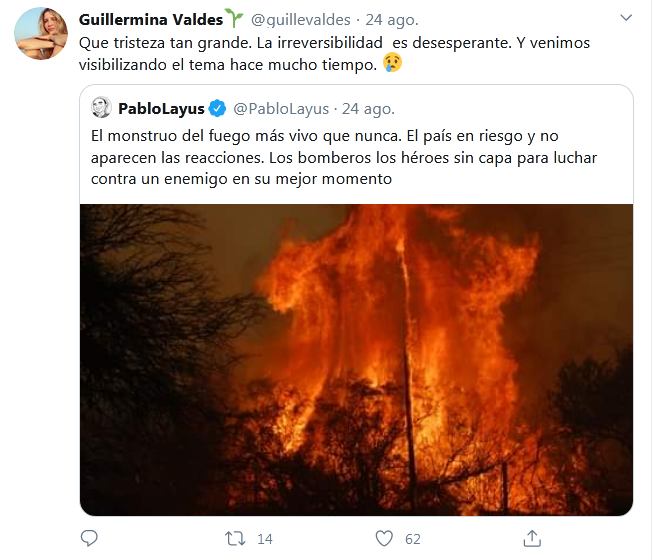Open PabloLayus small profile avatar
Screen dimensions: 653x560
click(101, 107)
